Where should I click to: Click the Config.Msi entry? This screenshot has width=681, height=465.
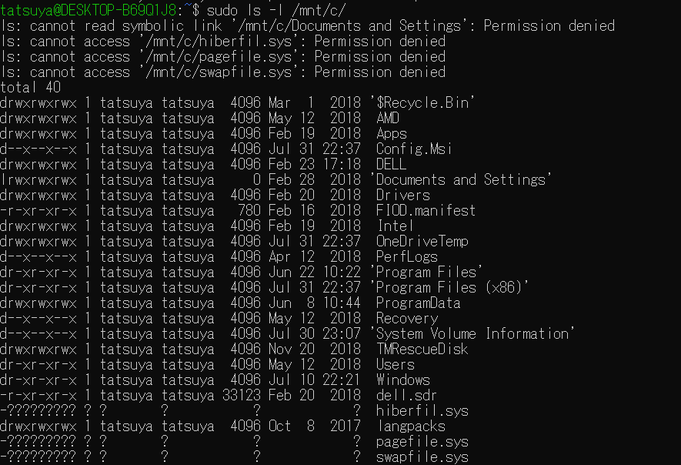414,149
